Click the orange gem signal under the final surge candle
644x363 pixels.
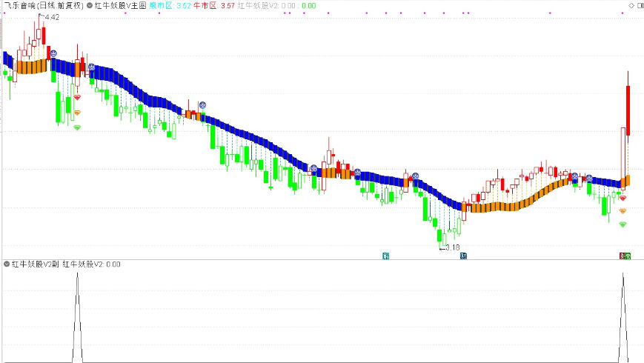tap(623, 211)
